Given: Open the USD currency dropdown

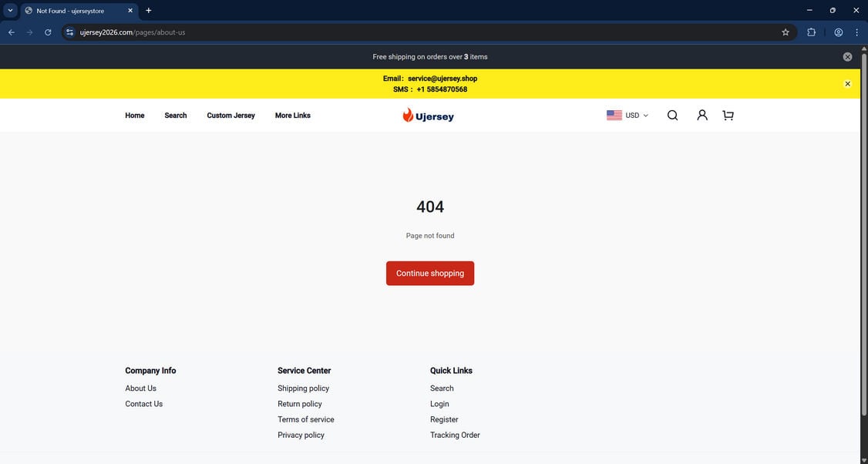Looking at the screenshot, I should 627,115.
